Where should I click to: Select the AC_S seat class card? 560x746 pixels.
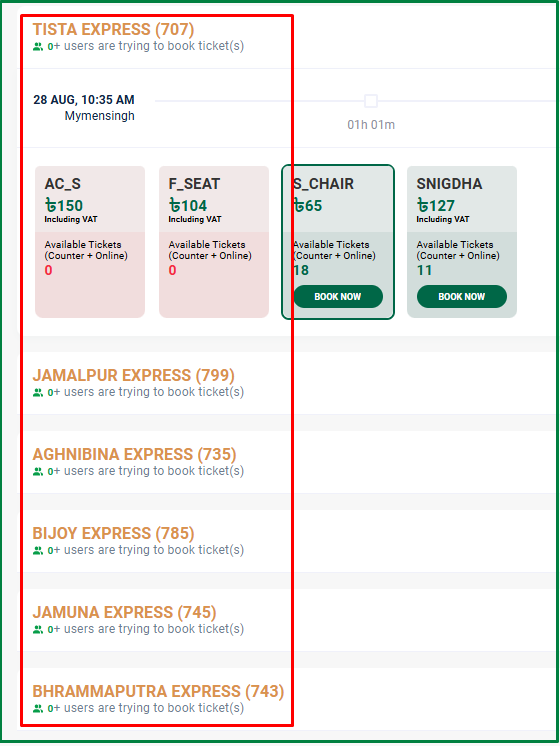coord(90,242)
